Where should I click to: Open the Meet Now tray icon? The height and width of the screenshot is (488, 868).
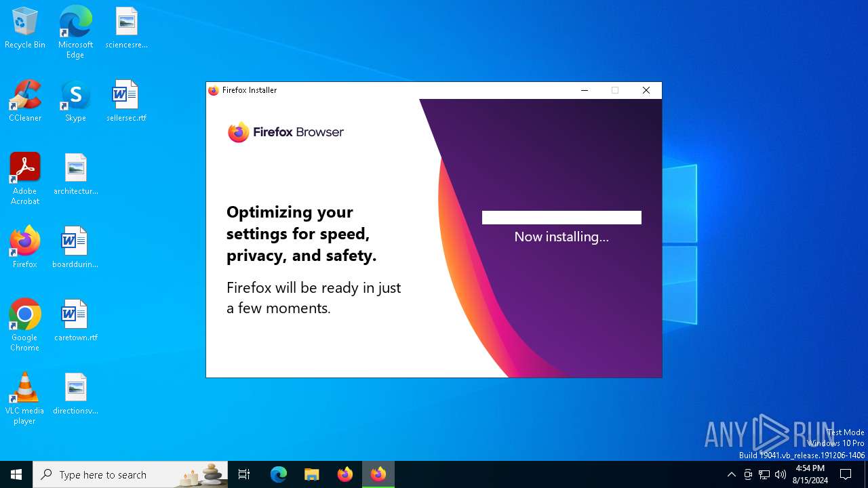pos(748,474)
